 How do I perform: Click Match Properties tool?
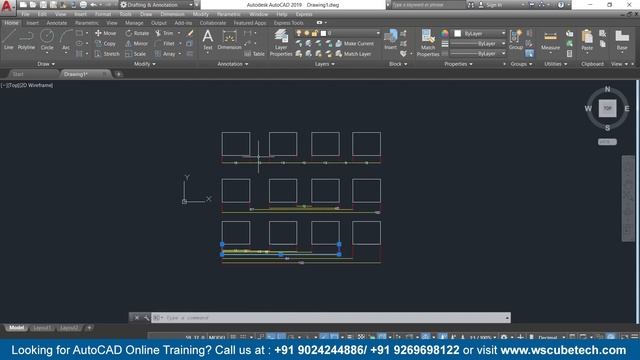[428, 42]
